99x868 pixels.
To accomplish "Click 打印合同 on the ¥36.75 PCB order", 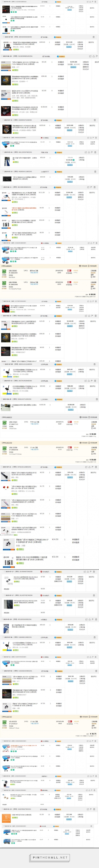I will [84, 717].
